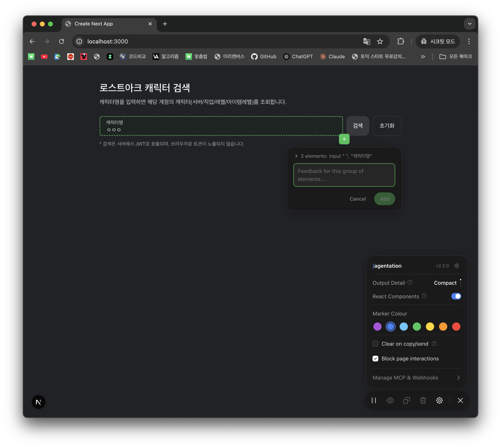Open the Naver green N bookmark
This screenshot has height=448, width=501.
click(31, 57)
